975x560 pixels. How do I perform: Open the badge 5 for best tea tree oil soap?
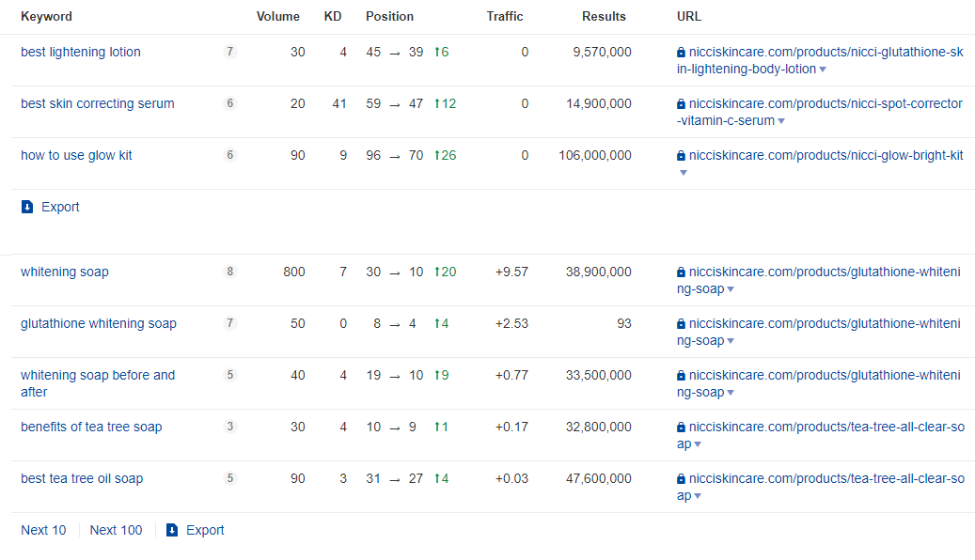click(230, 478)
